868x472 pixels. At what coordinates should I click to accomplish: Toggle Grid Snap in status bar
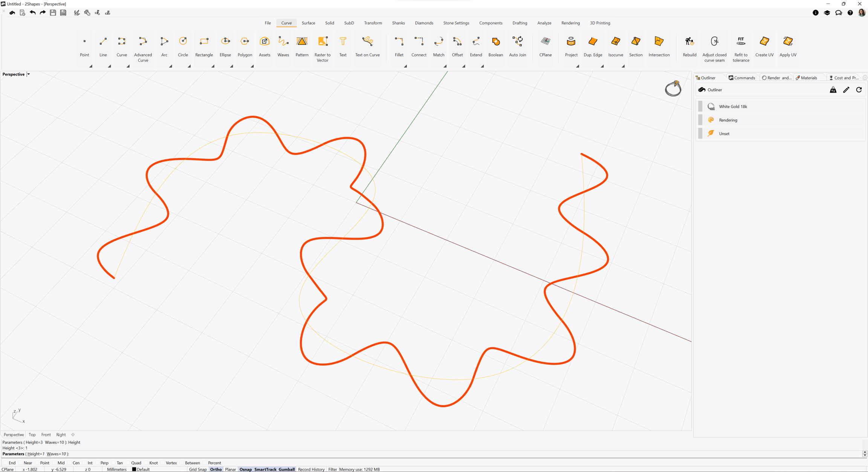point(198,469)
